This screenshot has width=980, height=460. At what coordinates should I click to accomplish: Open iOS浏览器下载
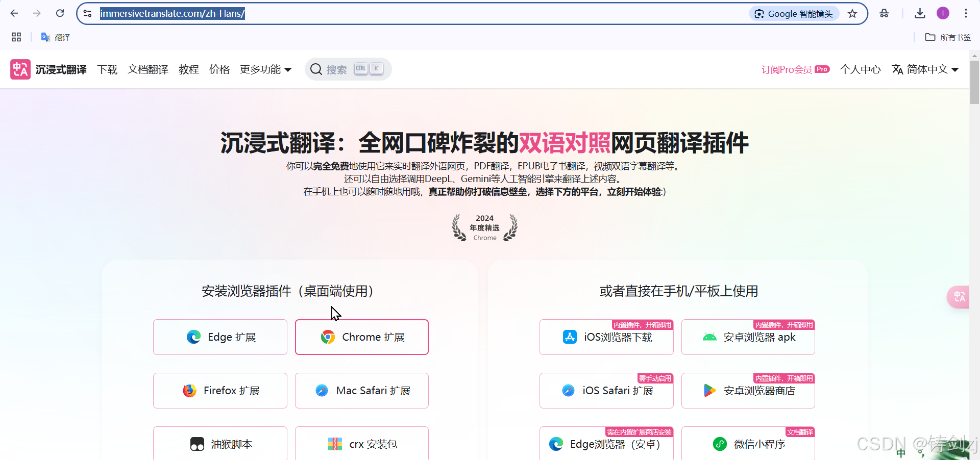(x=606, y=337)
